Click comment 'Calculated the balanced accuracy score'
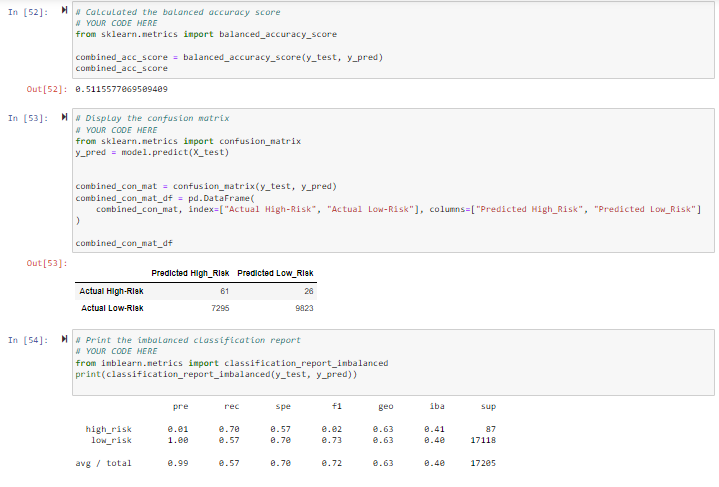The width and height of the screenshot is (719, 487). [x=178, y=12]
